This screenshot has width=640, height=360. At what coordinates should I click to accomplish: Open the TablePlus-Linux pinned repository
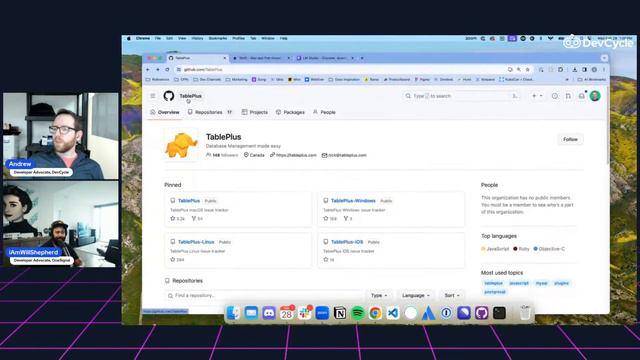tap(196, 242)
